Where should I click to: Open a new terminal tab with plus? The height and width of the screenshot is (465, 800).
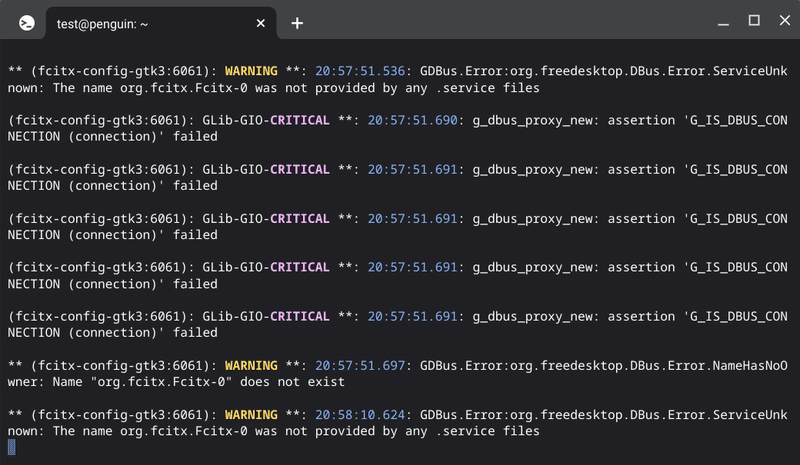(297, 23)
